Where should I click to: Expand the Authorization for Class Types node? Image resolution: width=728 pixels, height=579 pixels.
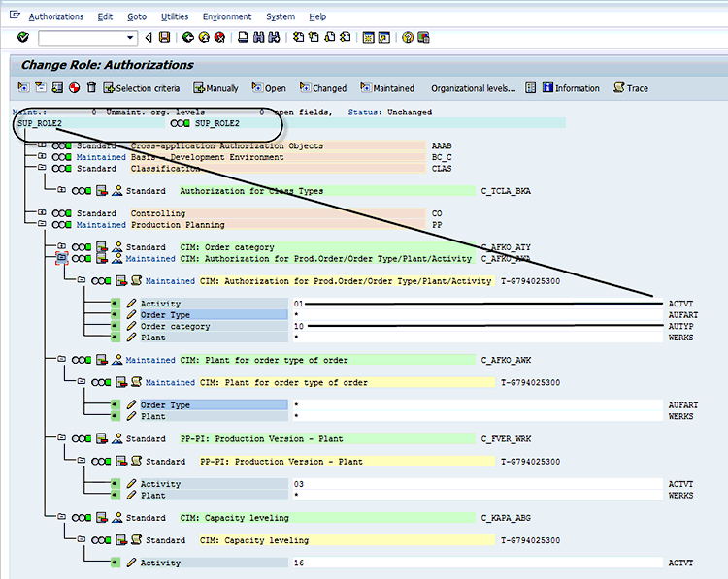coord(61,190)
